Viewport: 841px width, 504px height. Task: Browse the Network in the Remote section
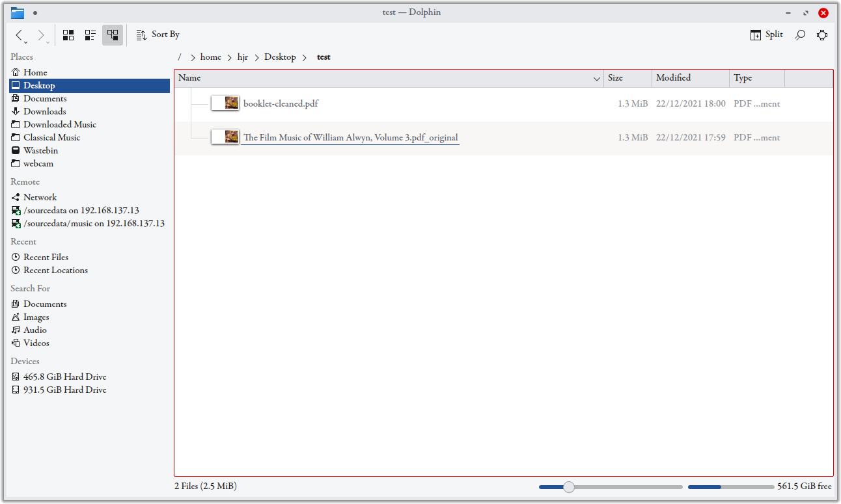point(39,197)
